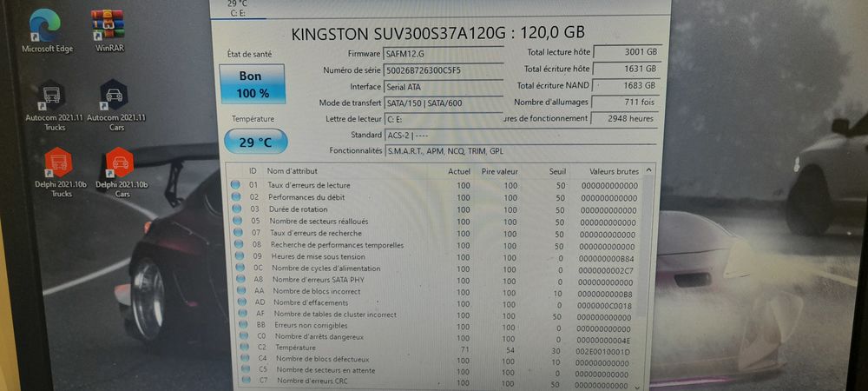Select row A8 Nombre d'erreurs SATA PHY
The height and width of the screenshot is (391, 868).
point(435,281)
